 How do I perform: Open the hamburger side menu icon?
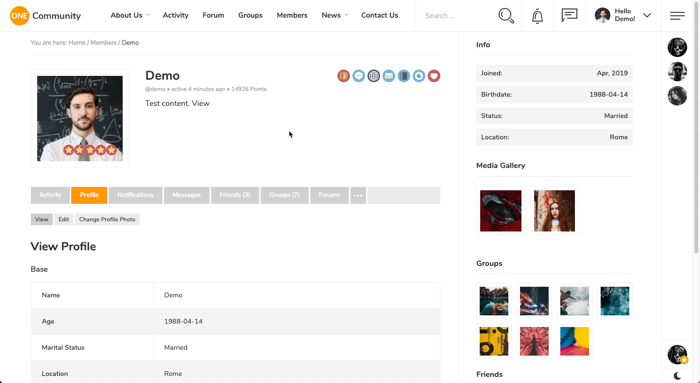(x=677, y=16)
